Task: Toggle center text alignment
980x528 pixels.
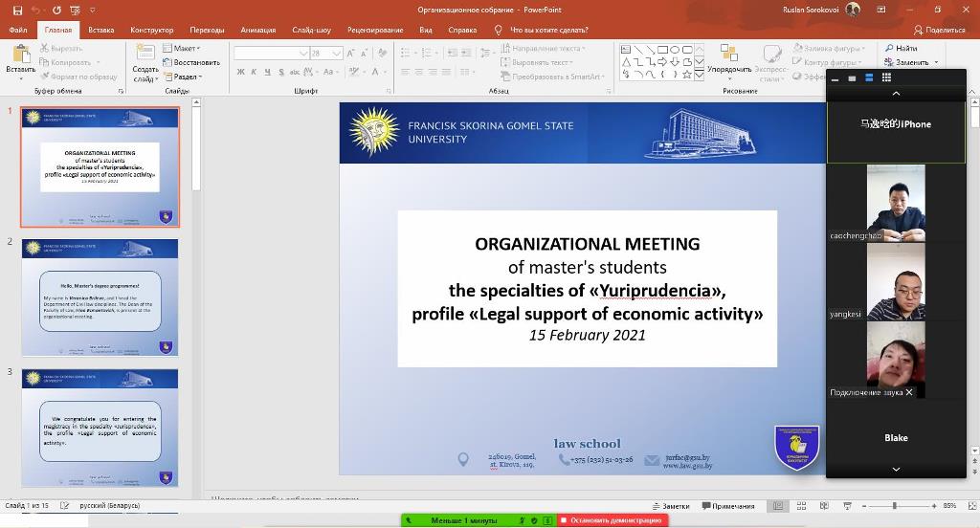Action: (x=419, y=73)
